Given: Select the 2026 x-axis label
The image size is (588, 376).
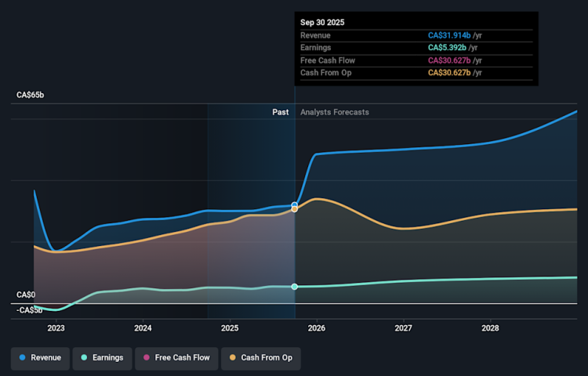Looking at the screenshot, I should coord(317,328).
